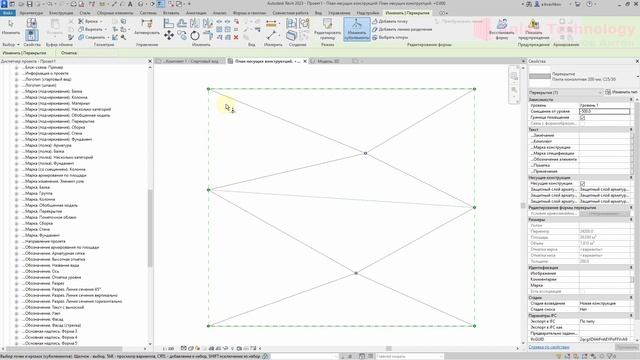Screen dimensions: 640x360
Task: Click Добавить линию разделения tool
Action: [402, 29]
